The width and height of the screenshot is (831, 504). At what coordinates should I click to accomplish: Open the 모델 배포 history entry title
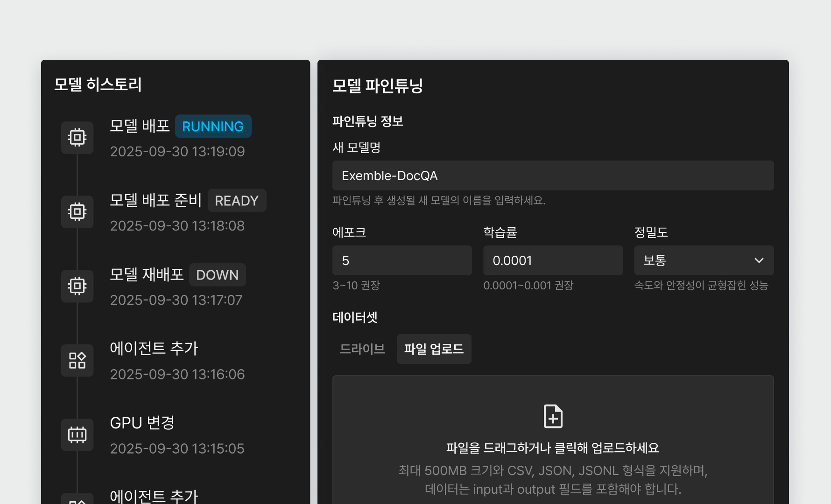pos(140,126)
